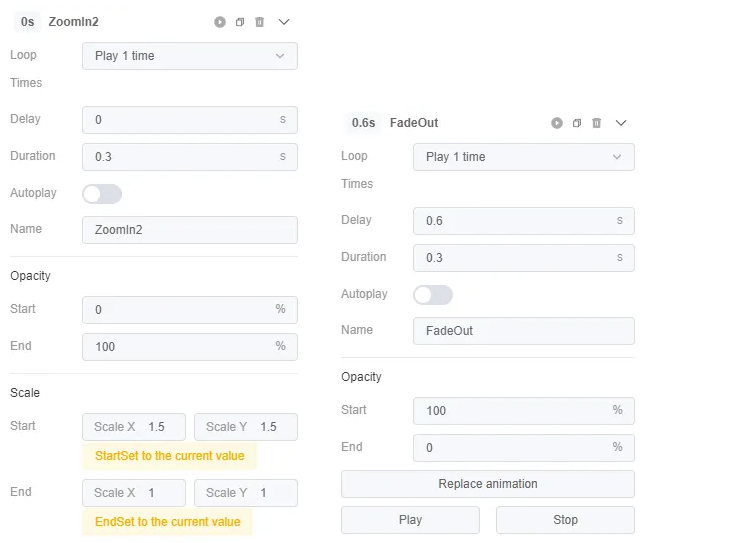Preview the FadeOut animation with play icon
The image size is (736, 543).
(x=557, y=123)
